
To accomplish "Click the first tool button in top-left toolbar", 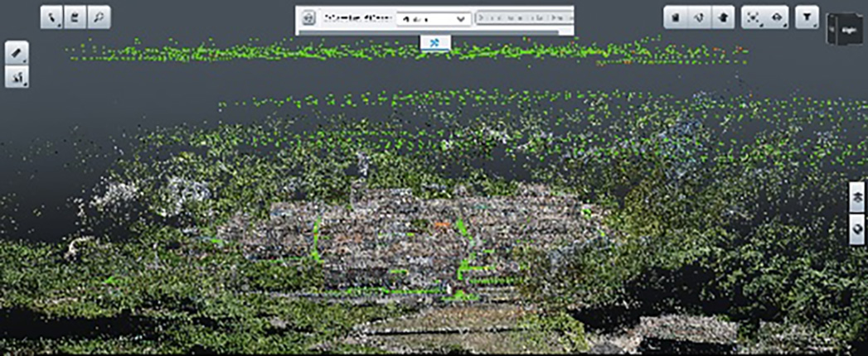I will pos(52,18).
